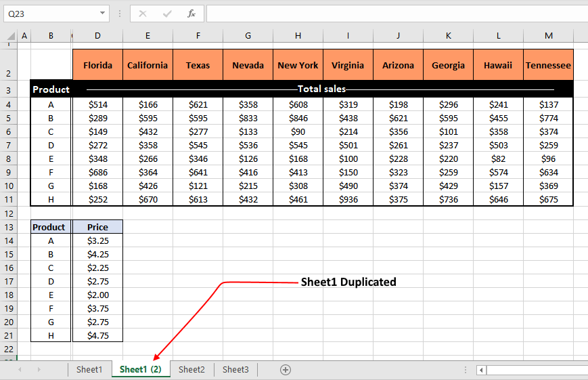Click the next sheet scroll arrow
Image resolution: width=588 pixels, height=380 pixels.
[39, 370]
